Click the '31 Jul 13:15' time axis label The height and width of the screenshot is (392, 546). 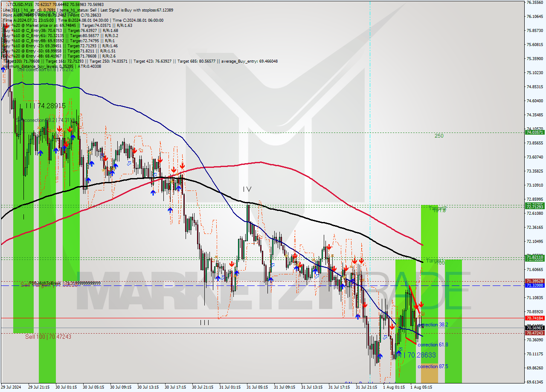(312, 387)
